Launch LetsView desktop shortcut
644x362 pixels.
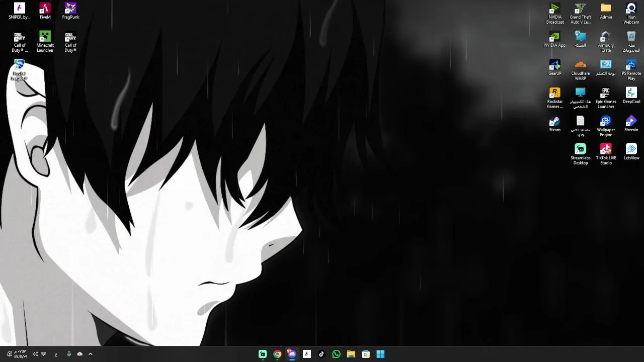tap(631, 152)
